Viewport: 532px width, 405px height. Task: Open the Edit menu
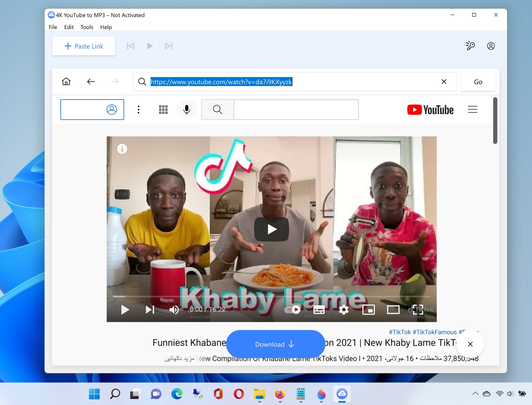[x=69, y=27]
